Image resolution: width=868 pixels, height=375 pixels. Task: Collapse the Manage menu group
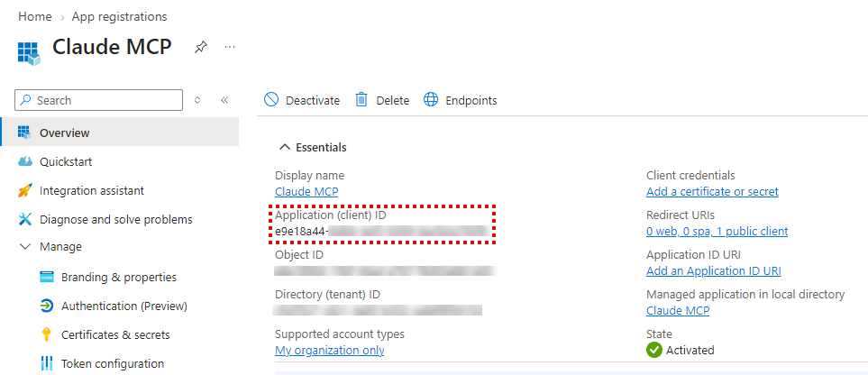tap(25, 246)
